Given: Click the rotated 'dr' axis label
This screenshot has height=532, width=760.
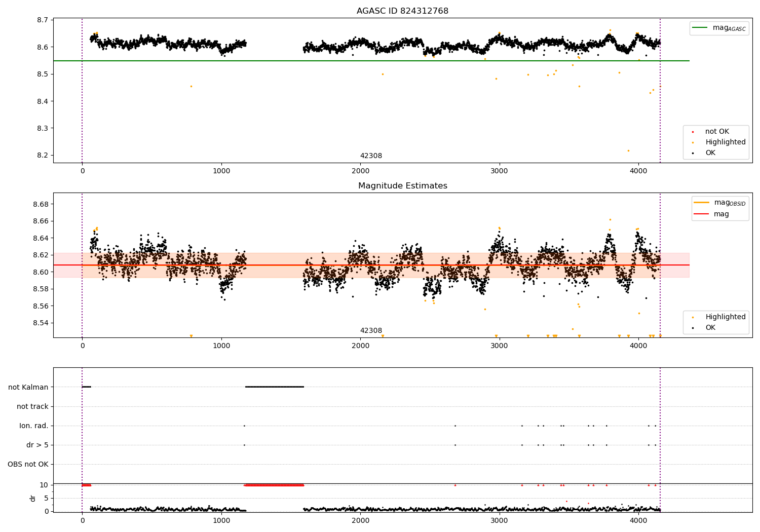Looking at the screenshot, I should click(33, 498).
